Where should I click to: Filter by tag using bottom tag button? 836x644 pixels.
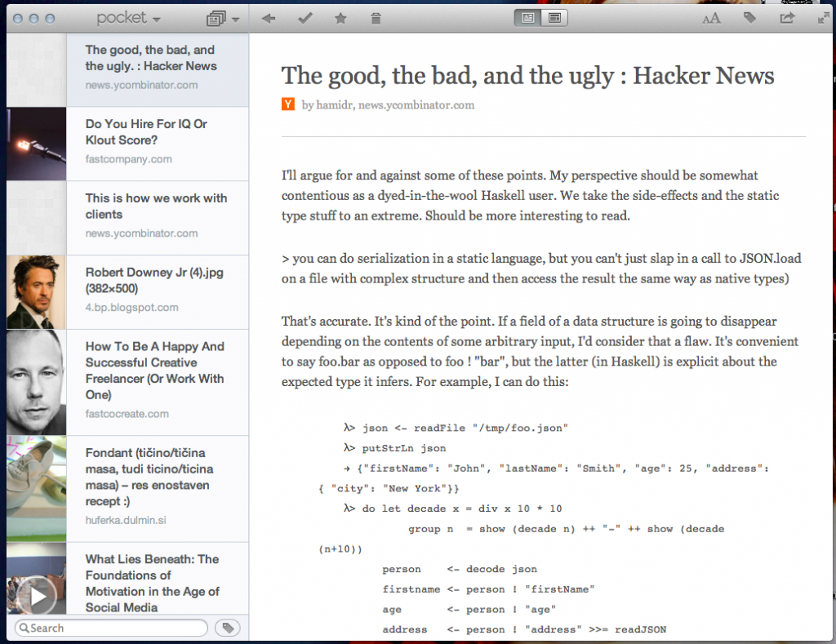click(x=228, y=628)
